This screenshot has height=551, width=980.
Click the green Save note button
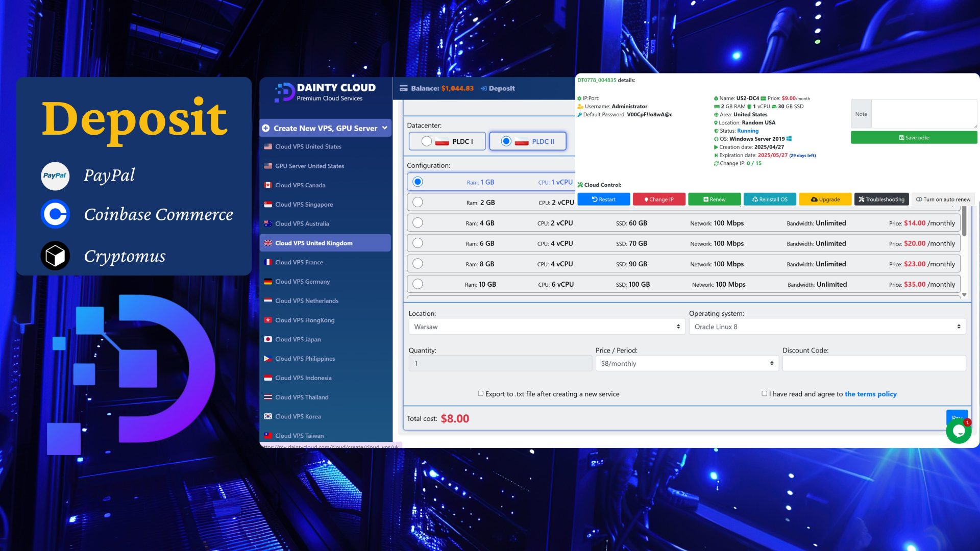point(914,138)
